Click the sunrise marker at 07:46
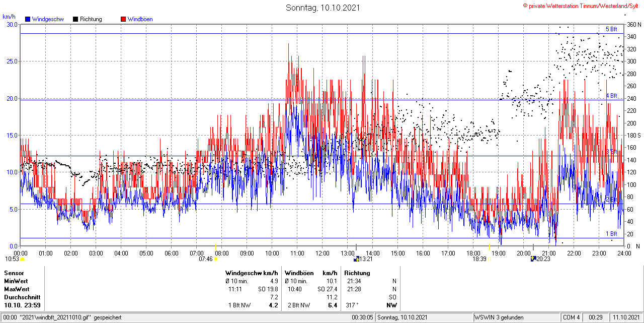 [216, 259]
